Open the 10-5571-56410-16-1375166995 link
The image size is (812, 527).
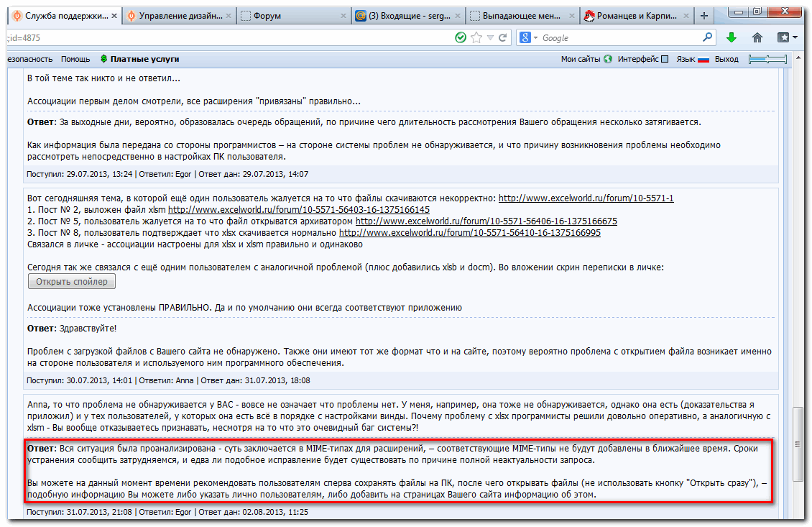pos(470,232)
